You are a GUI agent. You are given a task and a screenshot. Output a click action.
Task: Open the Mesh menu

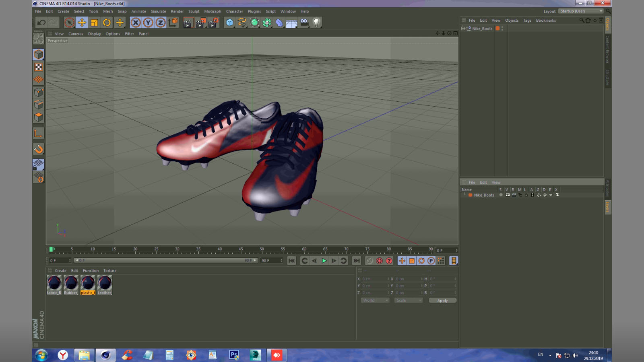pos(108,12)
